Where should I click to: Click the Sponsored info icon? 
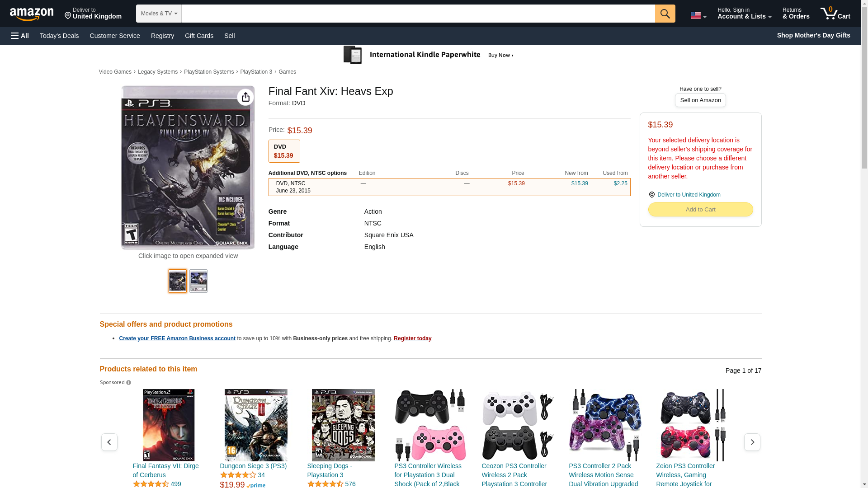pos(128,383)
